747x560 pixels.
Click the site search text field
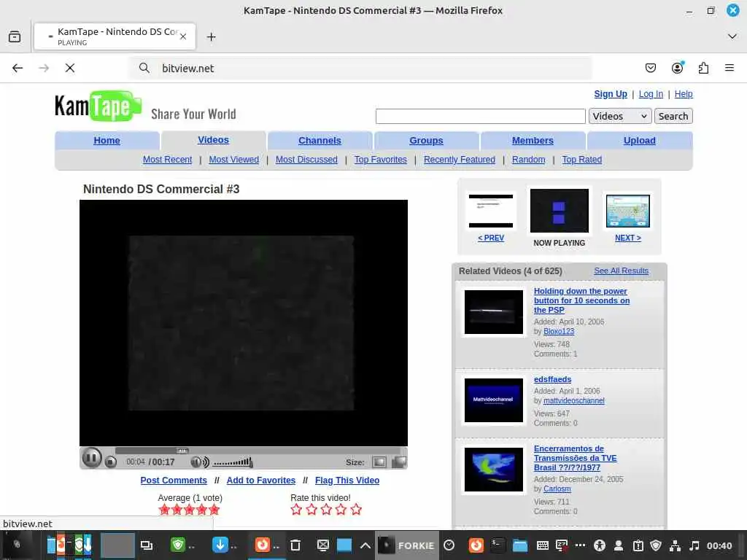[x=480, y=116]
